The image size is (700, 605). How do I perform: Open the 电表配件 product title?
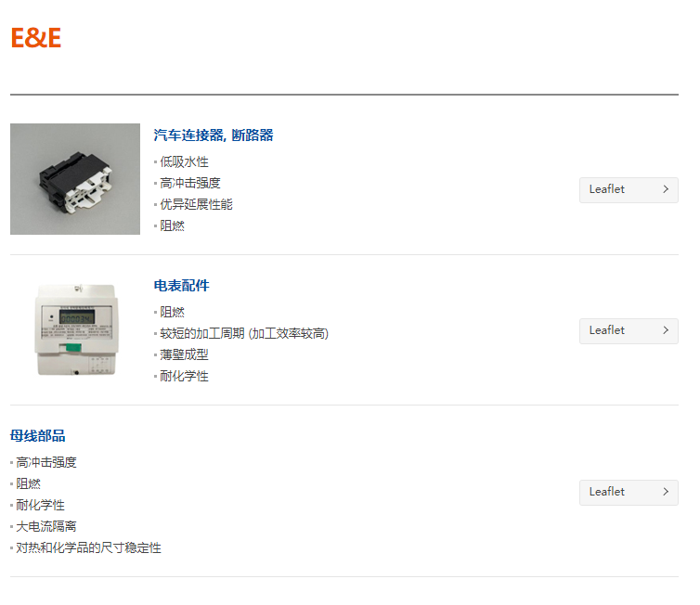(181, 286)
